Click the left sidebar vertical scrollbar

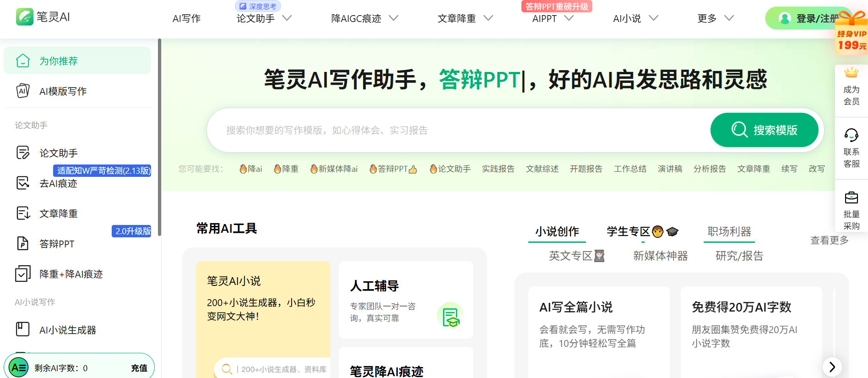159,137
